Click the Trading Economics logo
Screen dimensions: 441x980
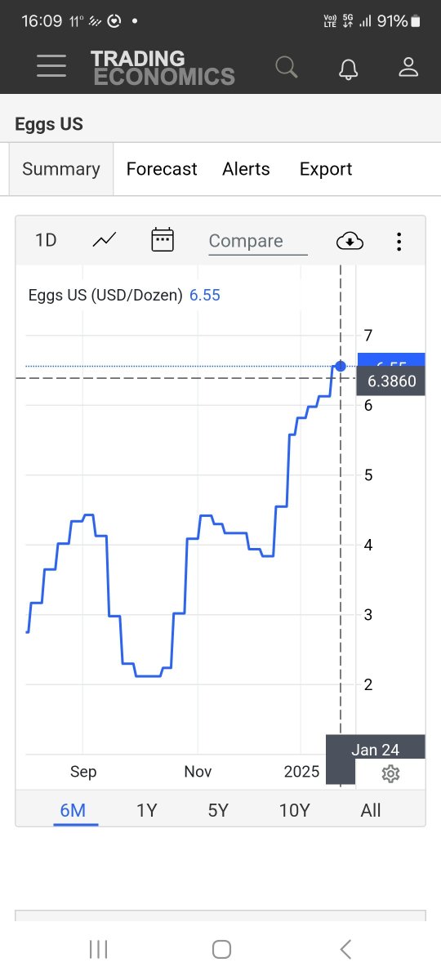pyautogui.click(x=163, y=68)
